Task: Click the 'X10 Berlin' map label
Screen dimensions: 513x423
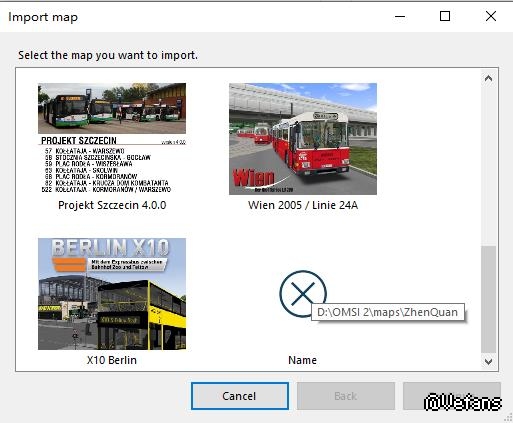Action: coord(112,360)
